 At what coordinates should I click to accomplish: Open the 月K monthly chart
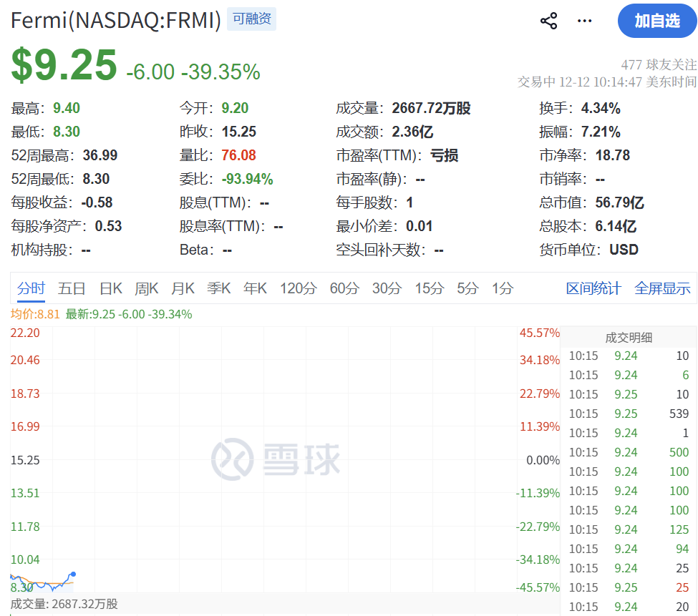183,288
